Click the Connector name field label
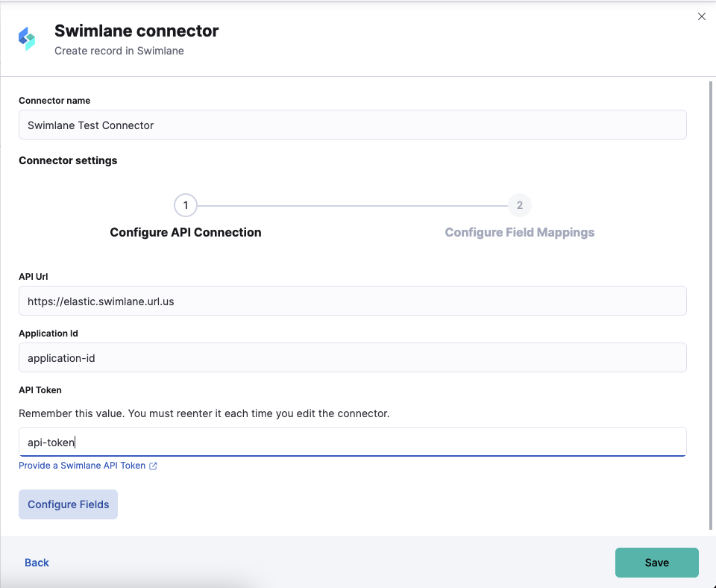The width and height of the screenshot is (716, 588). click(54, 101)
